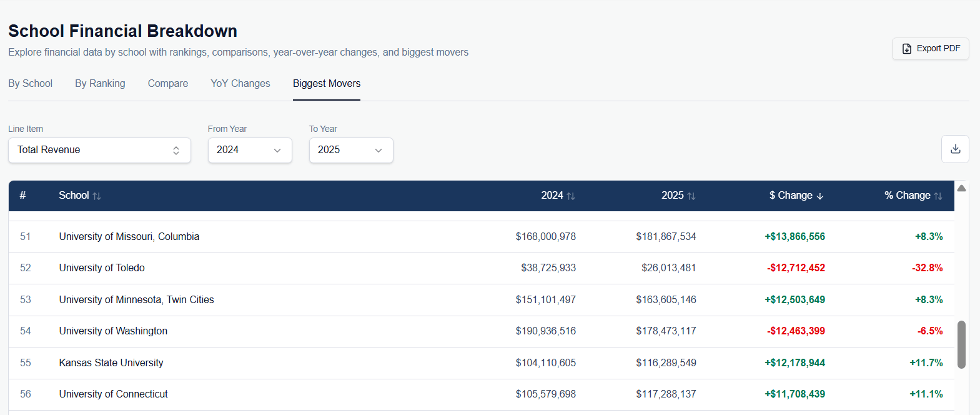Click the table's vertical scrollbar thumb
980x415 pixels.
(962, 344)
